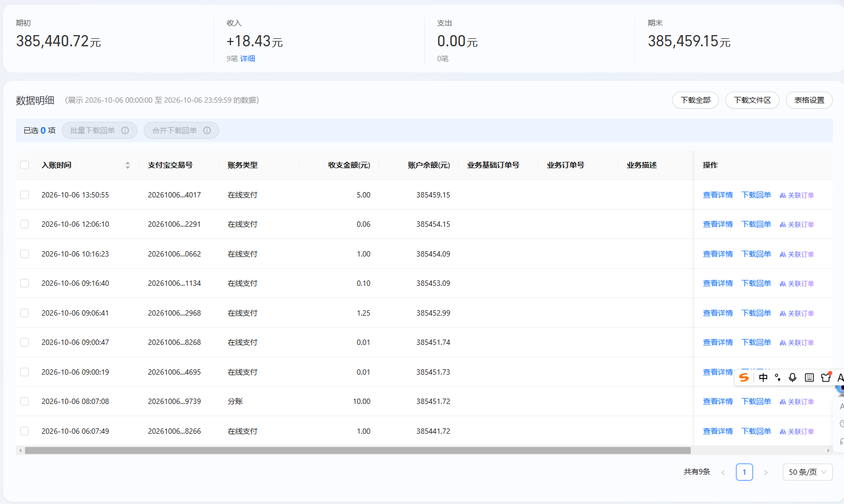Open the Sogou skin shirt icon
The width and height of the screenshot is (844, 504).
(x=826, y=377)
